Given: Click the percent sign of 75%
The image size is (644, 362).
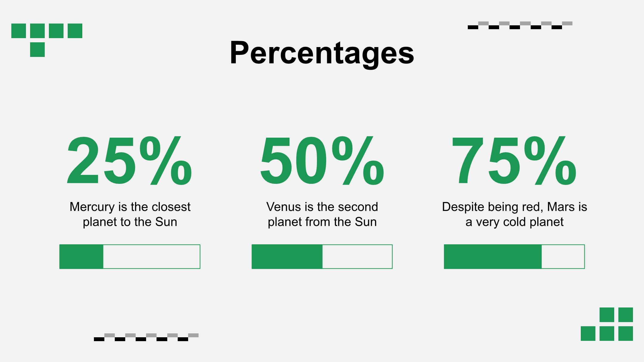Looking at the screenshot, I should pos(550,161).
